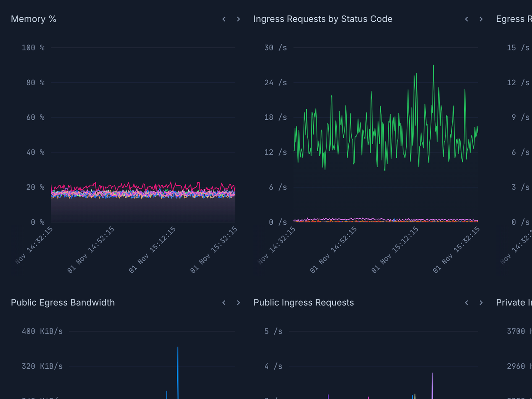Click the 01 Nov 15:12:15 label under Memory chart
Screen dimensions: 532x399
coord(152,250)
